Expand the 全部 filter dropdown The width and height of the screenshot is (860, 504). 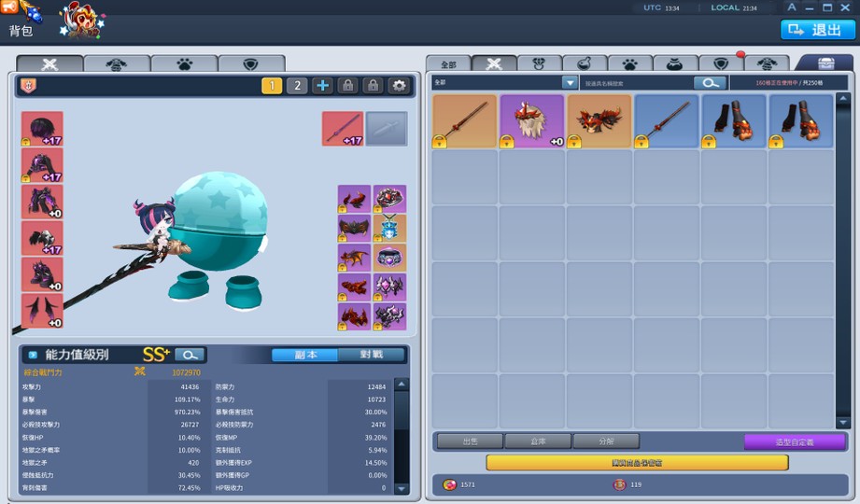(570, 83)
